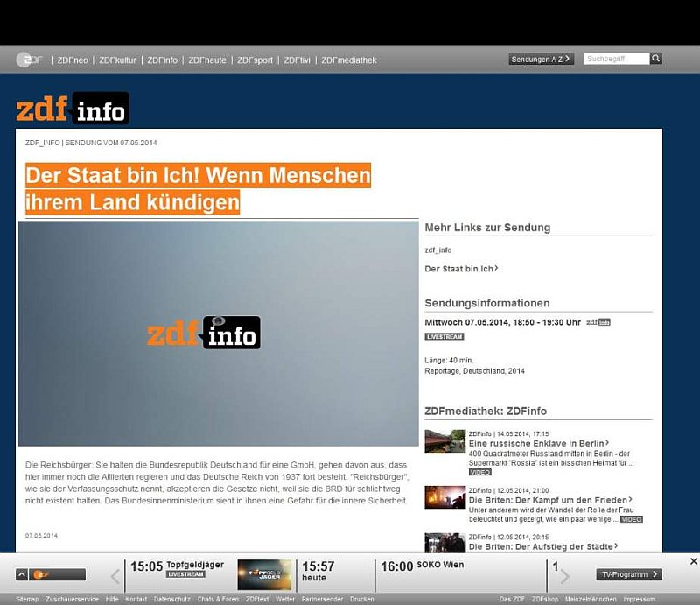This screenshot has width=700, height=605.
Task: Open ZDFmediathek in top navigation
Action: 349,60
